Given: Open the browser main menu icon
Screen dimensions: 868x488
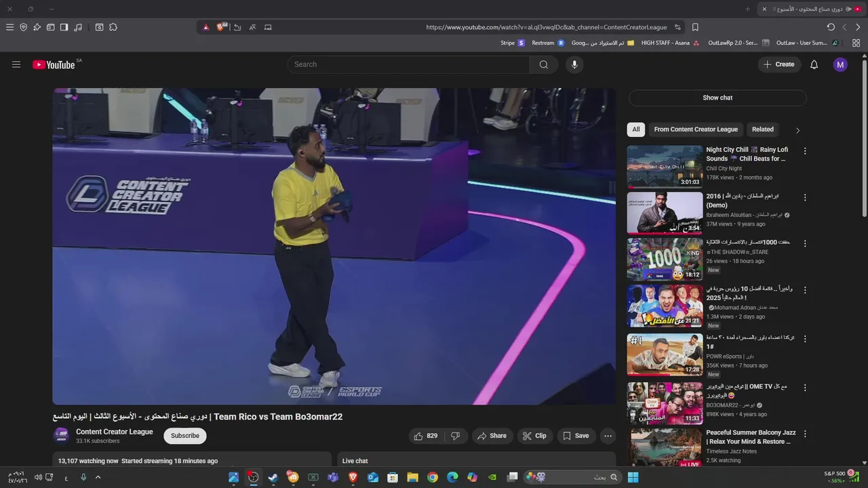Looking at the screenshot, I should pyautogui.click(x=9, y=27).
